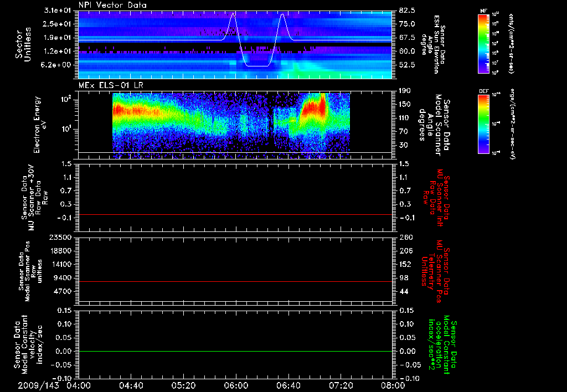This screenshot has height=392, width=567.
Task: Click the 98 telemetry tick label
Action: point(404,278)
